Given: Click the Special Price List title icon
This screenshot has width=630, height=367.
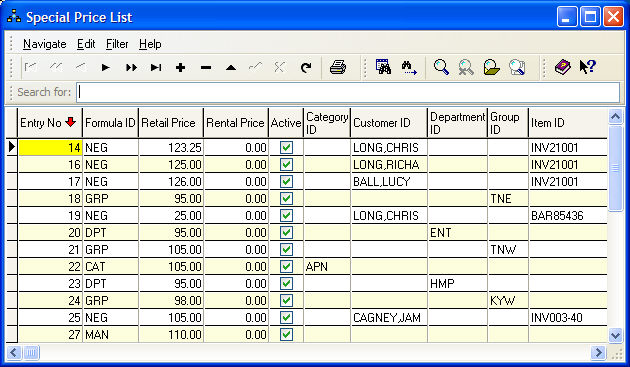Looking at the screenshot, I should [14, 16].
